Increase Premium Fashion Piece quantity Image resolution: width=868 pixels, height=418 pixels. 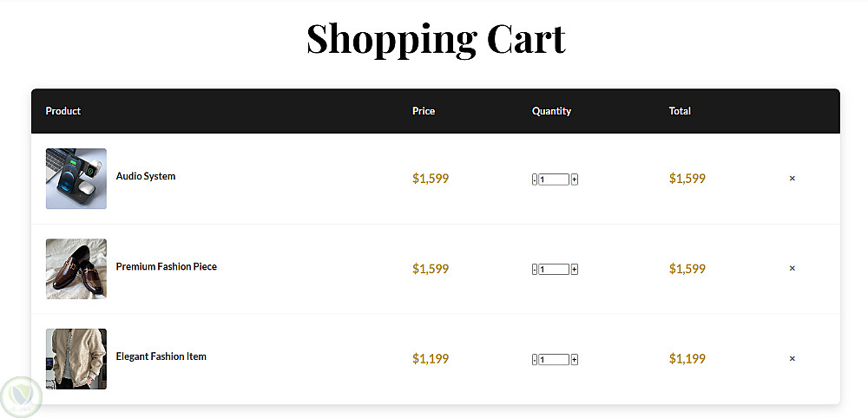575,270
